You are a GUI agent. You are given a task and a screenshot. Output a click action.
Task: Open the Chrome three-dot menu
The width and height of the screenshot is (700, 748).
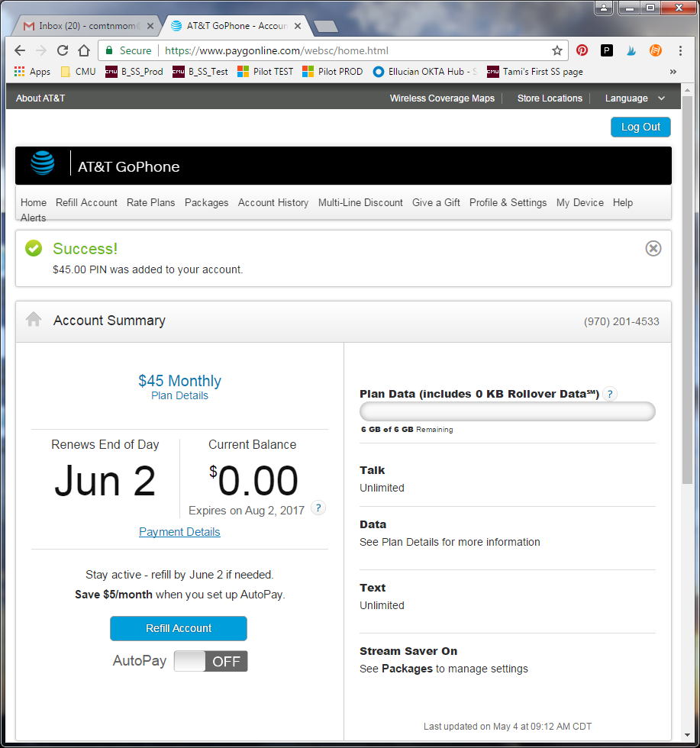(x=680, y=50)
